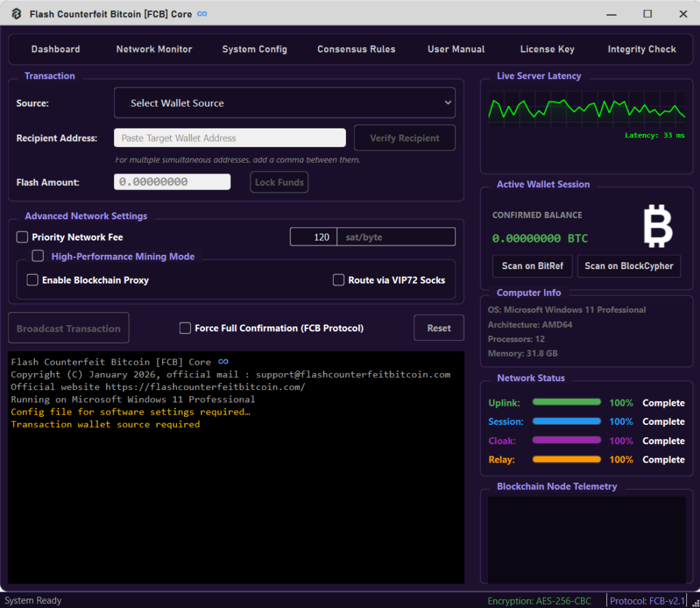Tick the Enable Blockchain Proxy checkbox
Image resolution: width=700 pixels, height=608 pixels.
click(x=32, y=280)
